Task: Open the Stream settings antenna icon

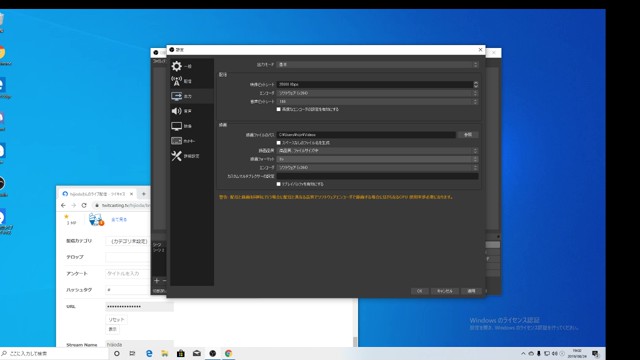Action: click(x=177, y=81)
